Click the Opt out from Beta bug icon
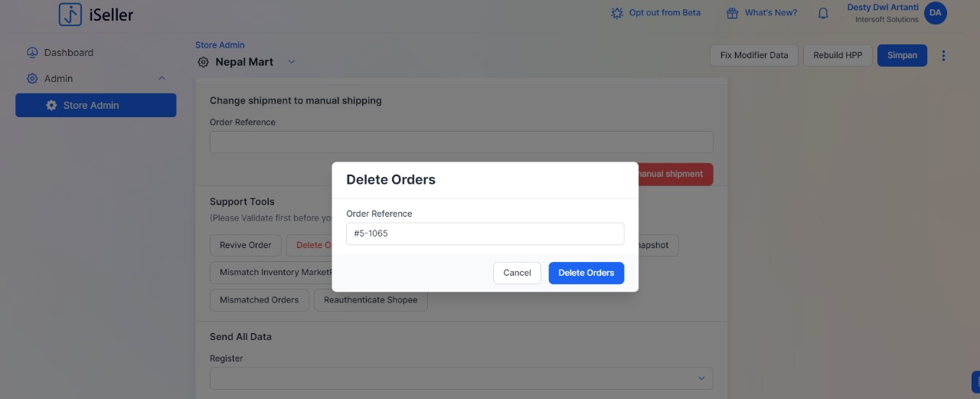980x399 pixels. tap(617, 13)
